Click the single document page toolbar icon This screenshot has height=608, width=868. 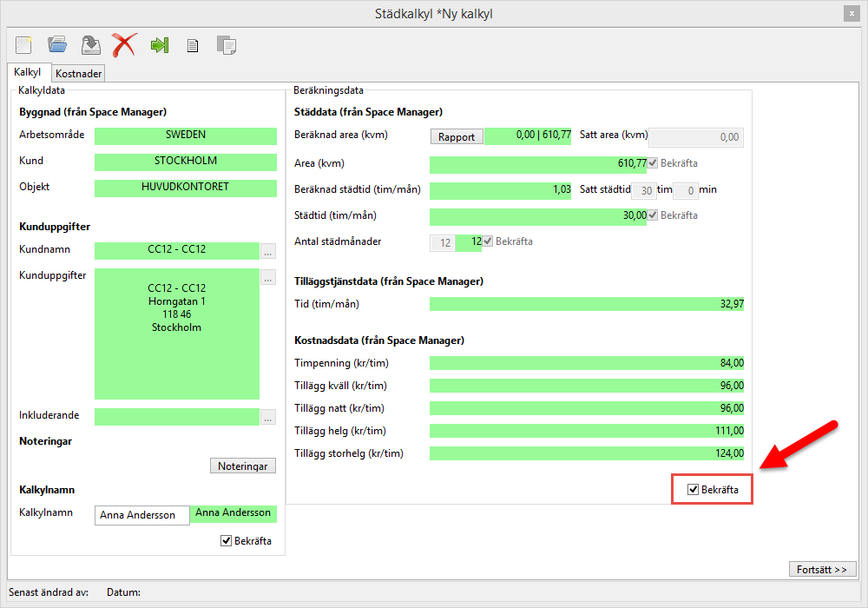[x=193, y=46]
